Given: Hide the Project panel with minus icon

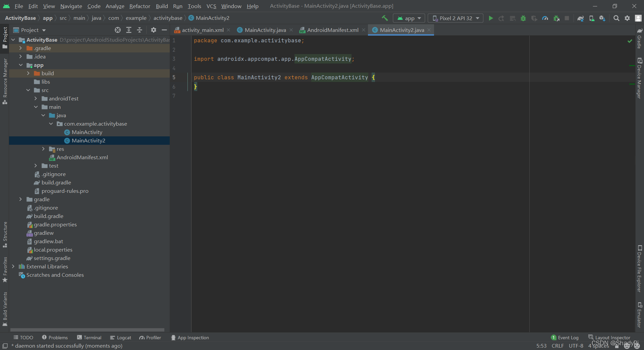Looking at the screenshot, I should [164, 30].
